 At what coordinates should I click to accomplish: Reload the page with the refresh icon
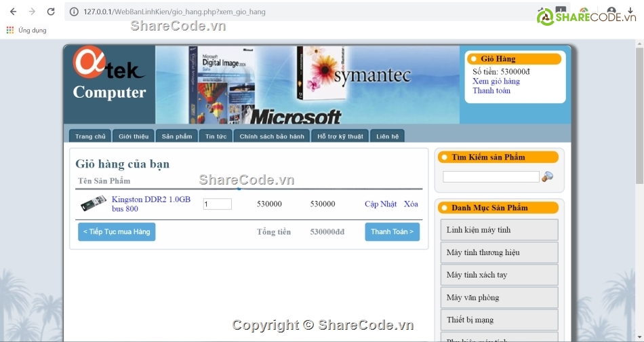pyautogui.click(x=51, y=12)
